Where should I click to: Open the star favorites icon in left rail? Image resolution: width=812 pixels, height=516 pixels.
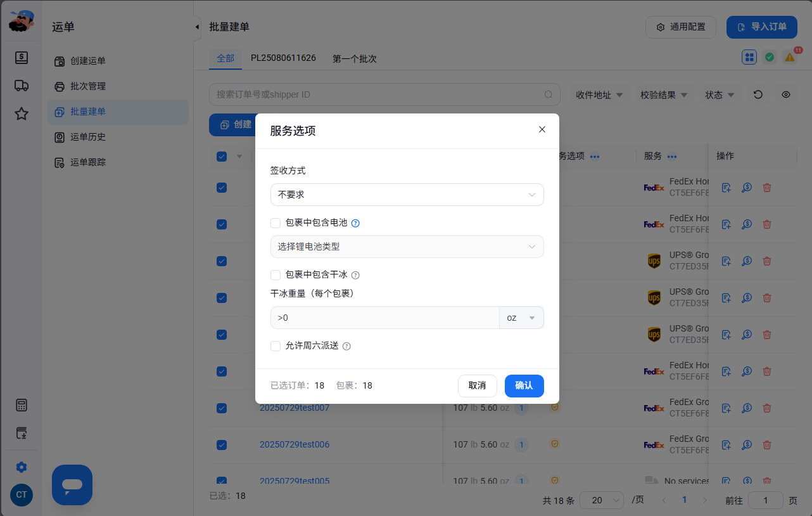click(22, 113)
